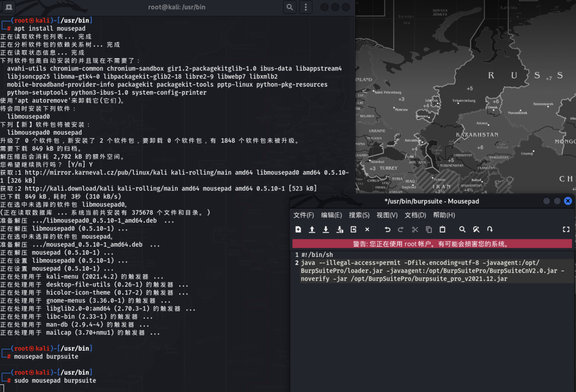The image size is (576, 392).
Task: Click the Save As toolbar icon
Action: tap(339, 229)
